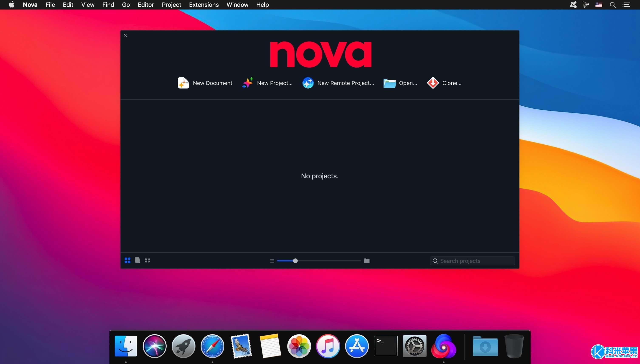Screen dimensions: 640x364
Task: Clone a repository with Clone…
Action: (444, 83)
